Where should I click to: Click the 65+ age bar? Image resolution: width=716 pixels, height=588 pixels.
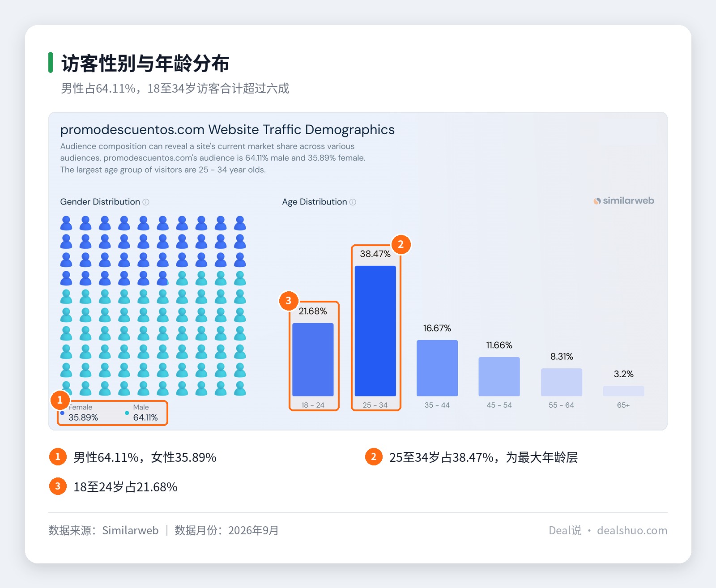coord(623,391)
